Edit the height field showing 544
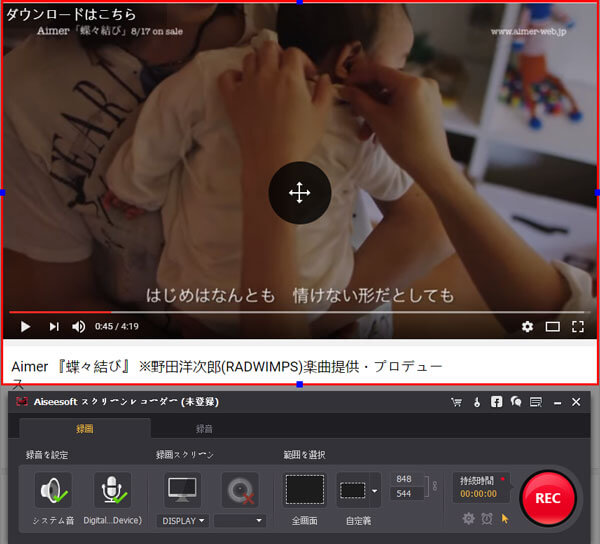This screenshot has height=544, width=600. click(407, 494)
